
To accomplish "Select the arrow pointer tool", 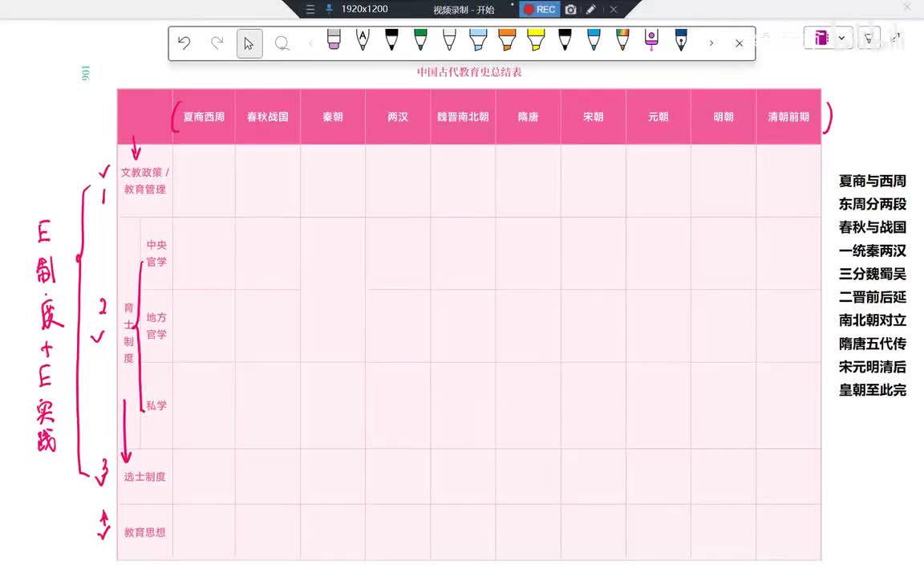I will click(x=249, y=43).
